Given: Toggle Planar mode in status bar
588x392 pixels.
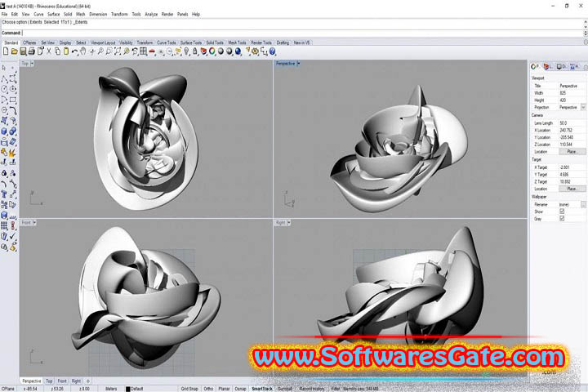Looking at the screenshot, I should tap(224, 389).
